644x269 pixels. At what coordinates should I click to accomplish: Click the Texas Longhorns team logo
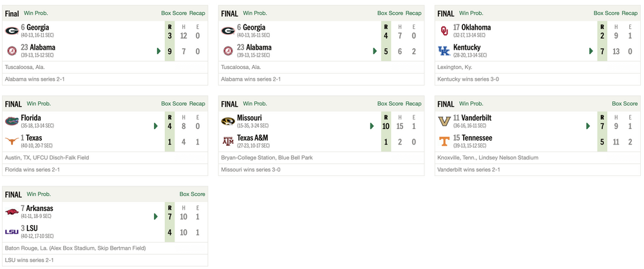click(x=12, y=141)
